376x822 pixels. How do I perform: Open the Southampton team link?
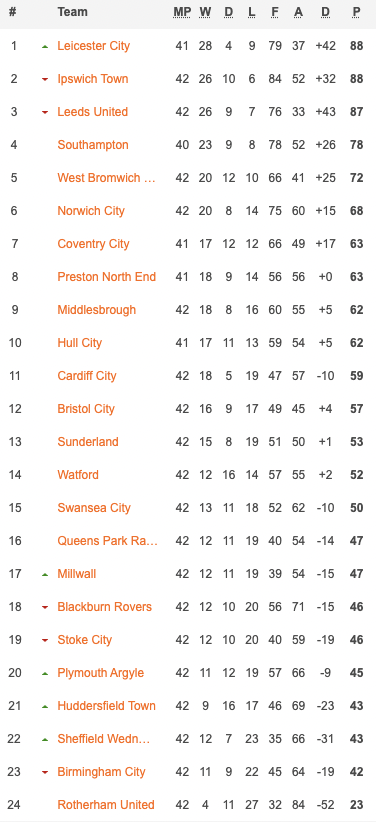(93, 145)
